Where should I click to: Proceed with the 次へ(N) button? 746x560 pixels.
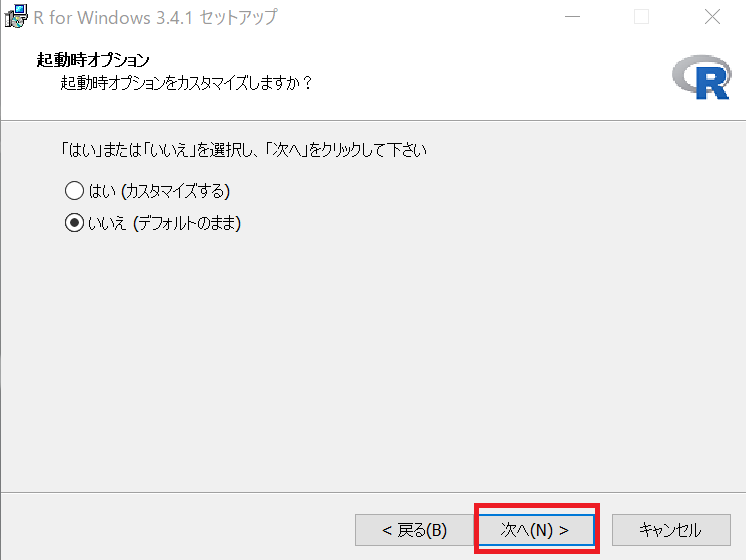[x=536, y=530]
